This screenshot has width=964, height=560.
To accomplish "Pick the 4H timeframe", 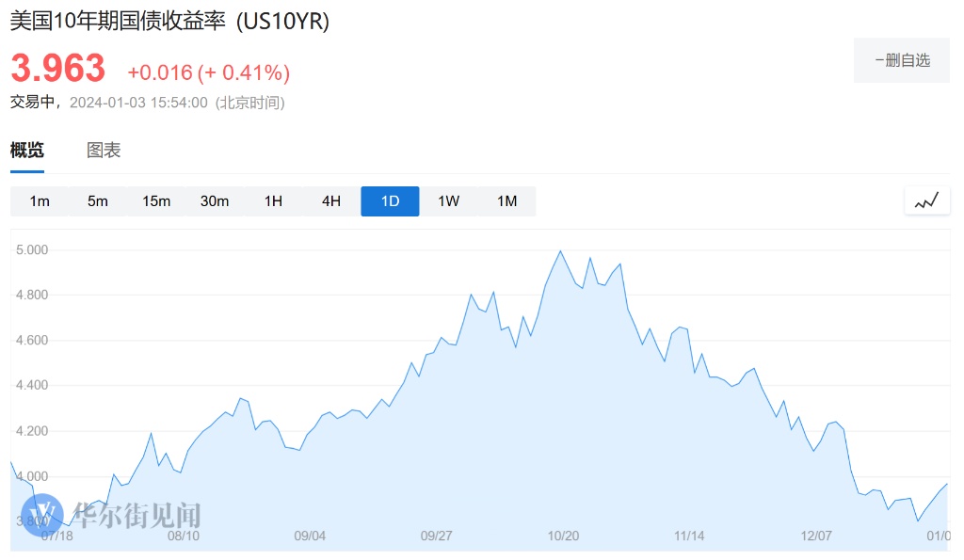I will 331,201.
